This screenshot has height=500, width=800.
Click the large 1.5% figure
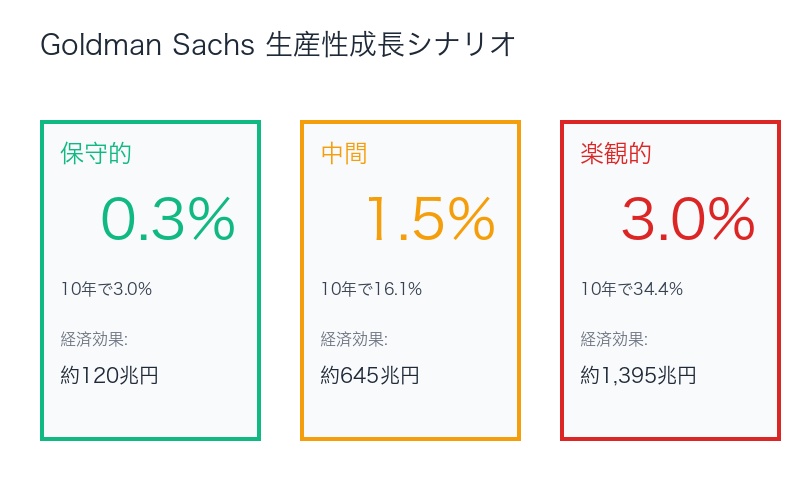tap(429, 219)
